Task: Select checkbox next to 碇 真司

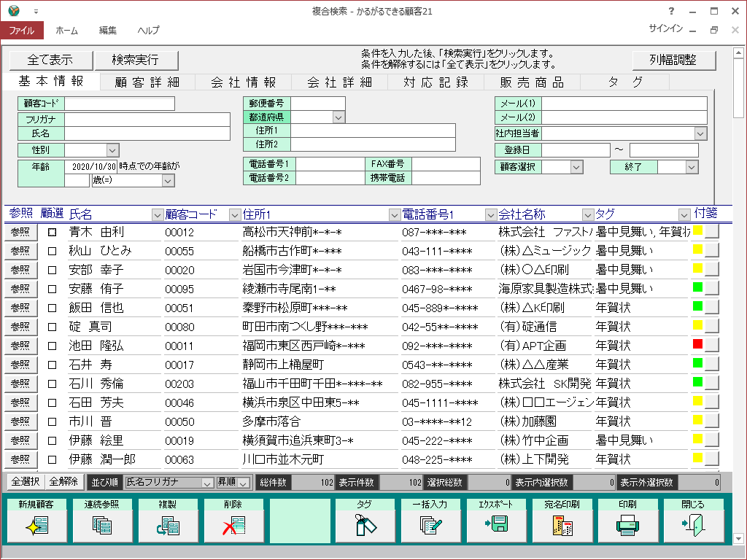Action: click(x=53, y=327)
